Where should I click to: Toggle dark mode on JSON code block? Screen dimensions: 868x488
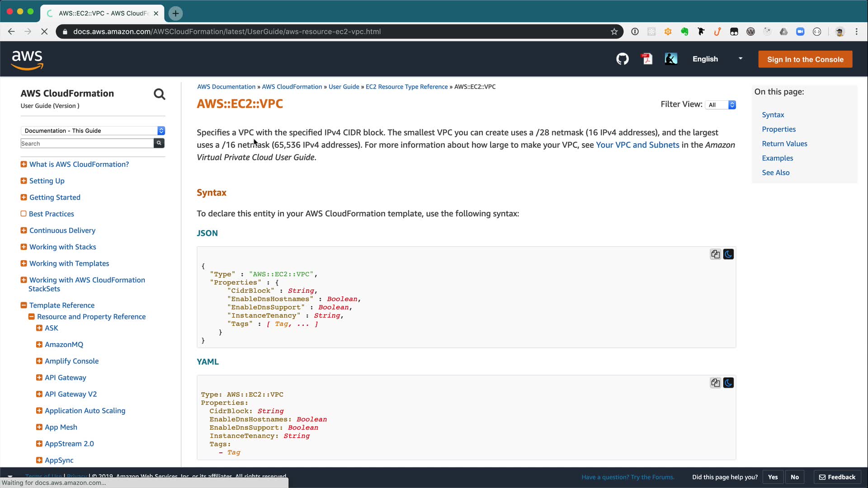(728, 254)
